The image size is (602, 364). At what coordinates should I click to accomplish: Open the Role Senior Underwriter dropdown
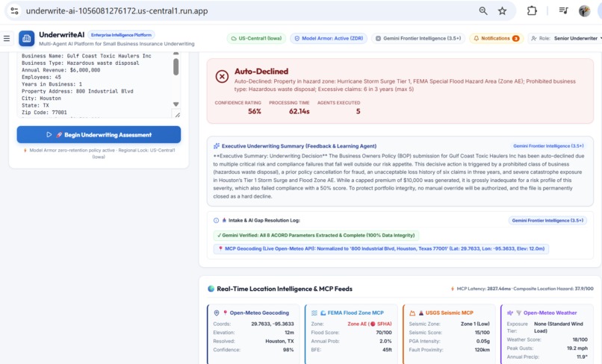coord(566,38)
